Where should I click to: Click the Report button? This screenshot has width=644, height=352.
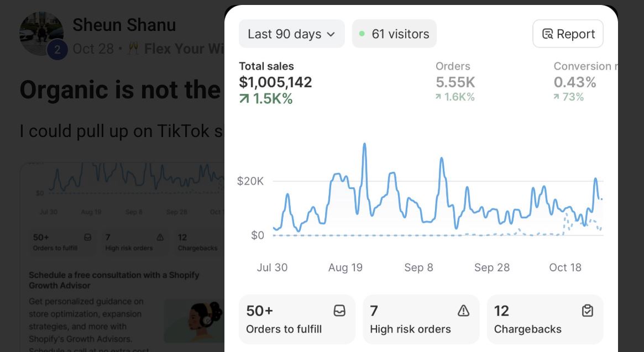tap(568, 34)
